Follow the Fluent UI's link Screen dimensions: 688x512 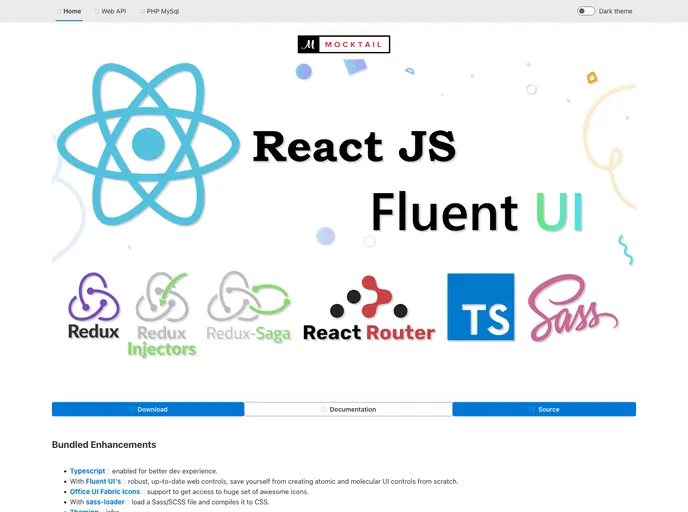coord(103,481)
